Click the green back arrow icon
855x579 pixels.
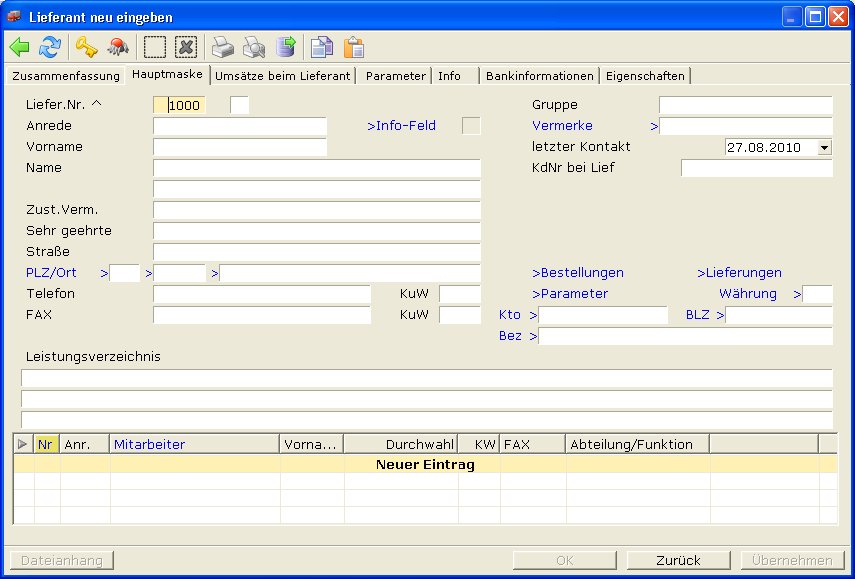(20, 47)
